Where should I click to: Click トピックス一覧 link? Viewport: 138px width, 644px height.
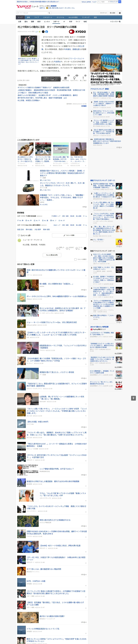click(x=115, y=21)
